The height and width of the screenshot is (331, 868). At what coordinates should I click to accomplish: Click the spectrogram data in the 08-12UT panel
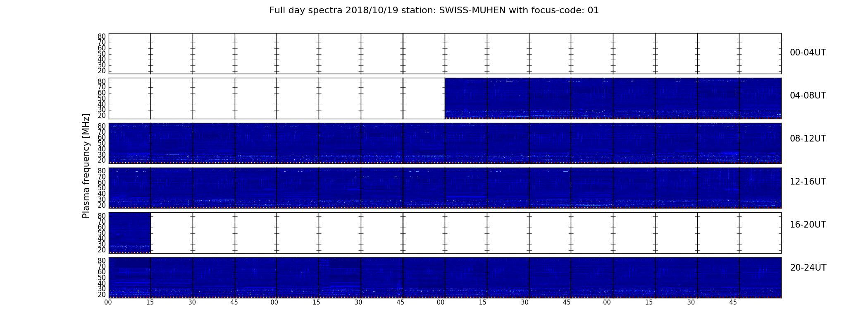pyautogui.click(x=445, y=143)
